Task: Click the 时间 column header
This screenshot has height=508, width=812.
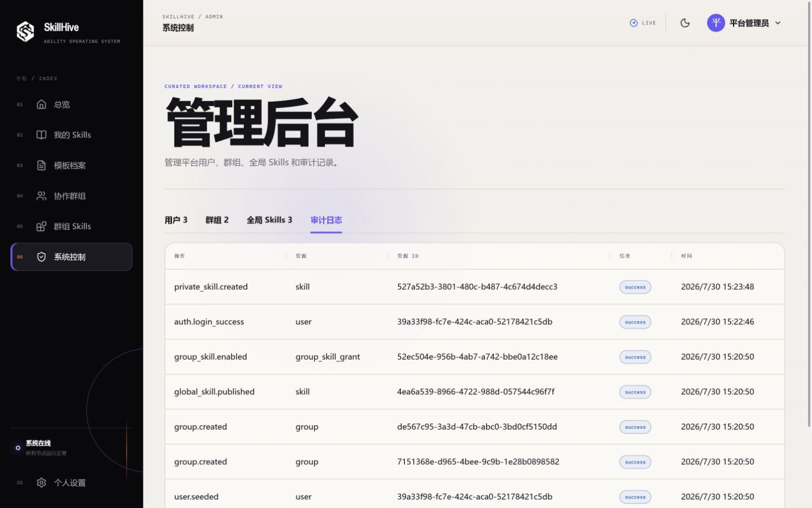Action: (687, 256)
